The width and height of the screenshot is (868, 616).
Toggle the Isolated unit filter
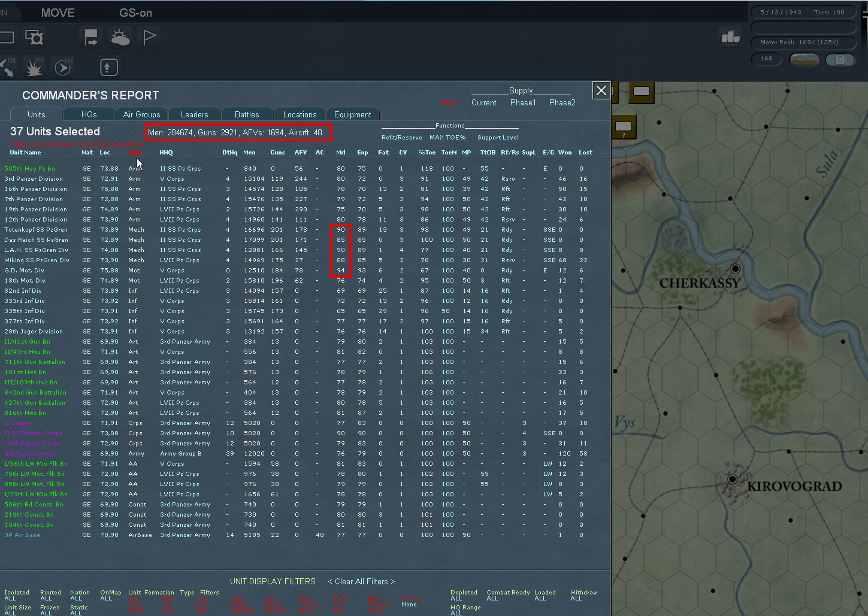pos(17,595)
